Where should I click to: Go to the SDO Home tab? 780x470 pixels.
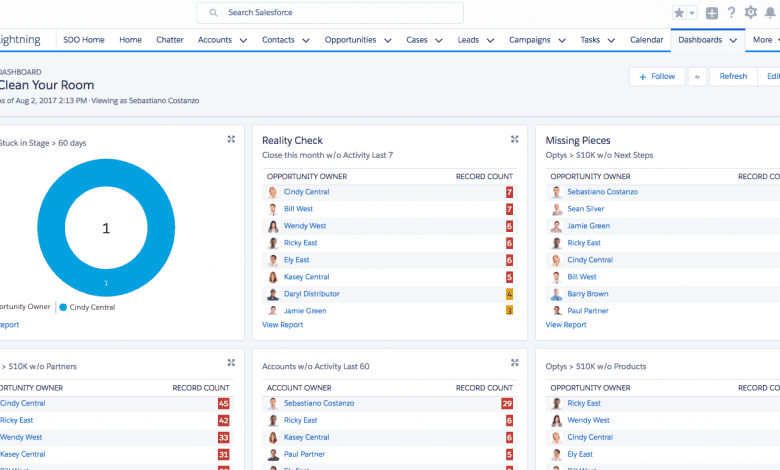click(x=84, y=40)
